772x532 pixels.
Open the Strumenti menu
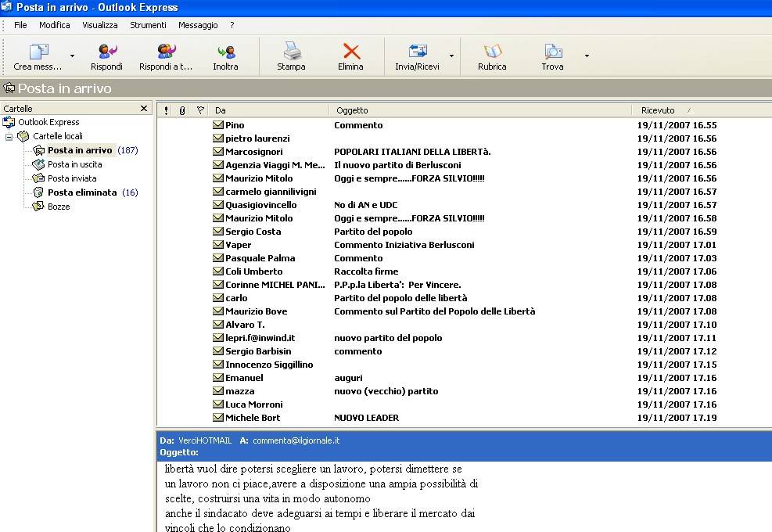point(148,25)
